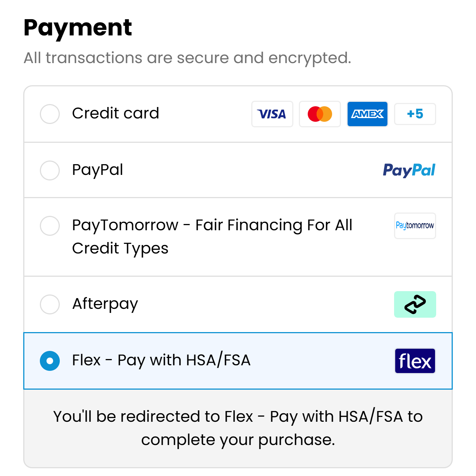Click "Flex - Pay with HSA/FSA" label
The image size is (476, 476).
point(161,360)
